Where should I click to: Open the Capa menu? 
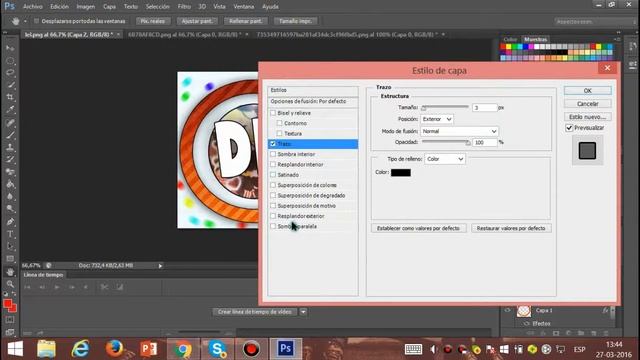(109, 7)
